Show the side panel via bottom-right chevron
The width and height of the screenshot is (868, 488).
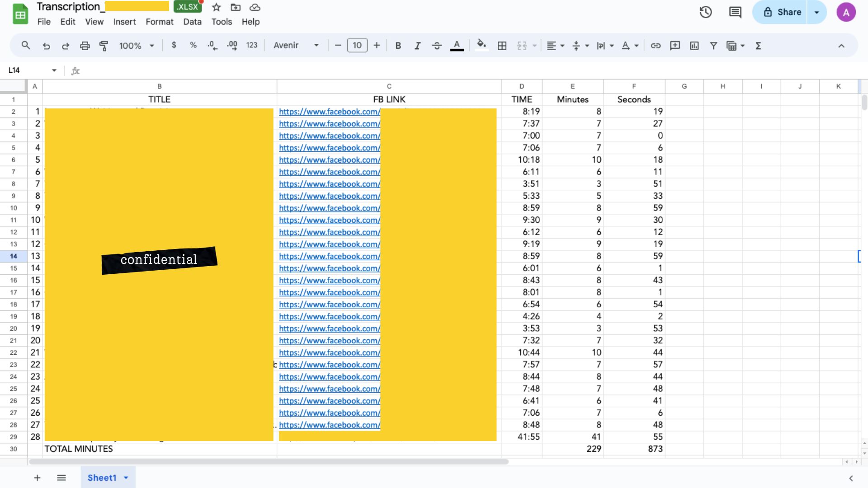(851, 478)
